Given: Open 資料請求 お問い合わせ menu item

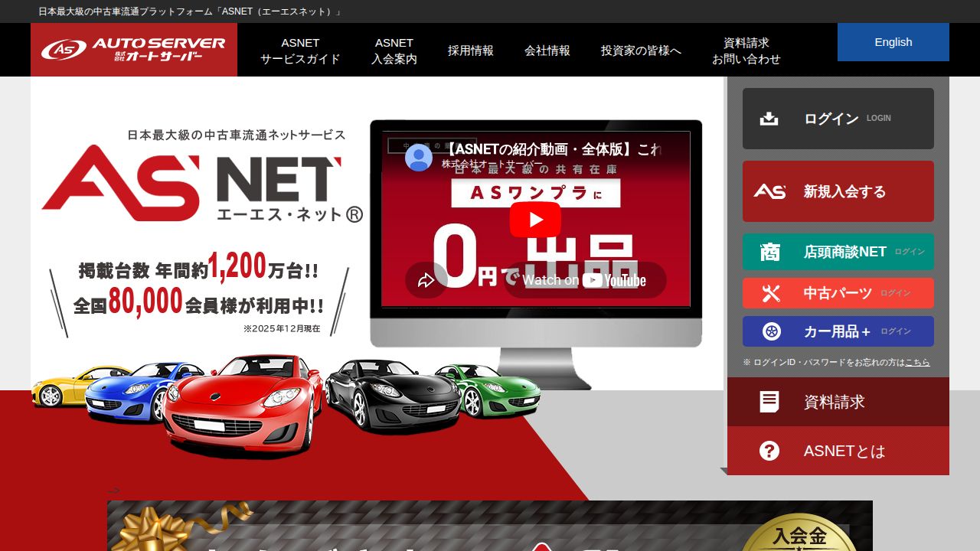Looking at the screenshot, I should click(746, 51).
